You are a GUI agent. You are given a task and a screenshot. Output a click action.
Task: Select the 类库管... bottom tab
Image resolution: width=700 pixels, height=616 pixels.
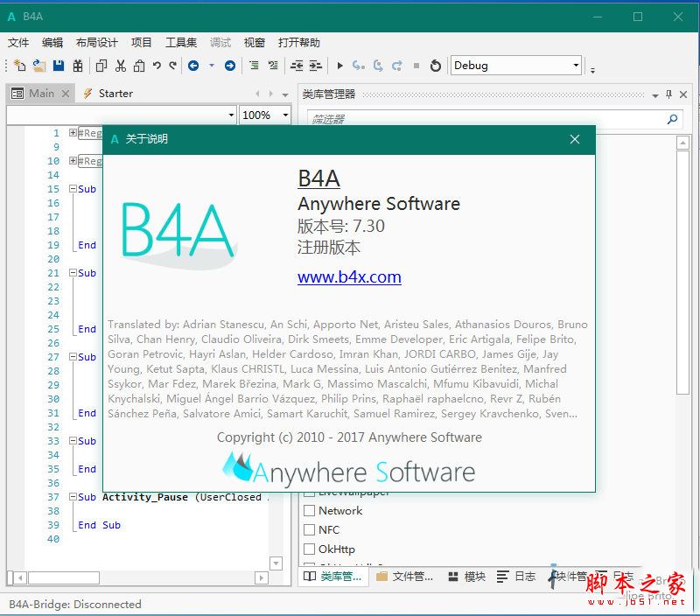(333, 577)
